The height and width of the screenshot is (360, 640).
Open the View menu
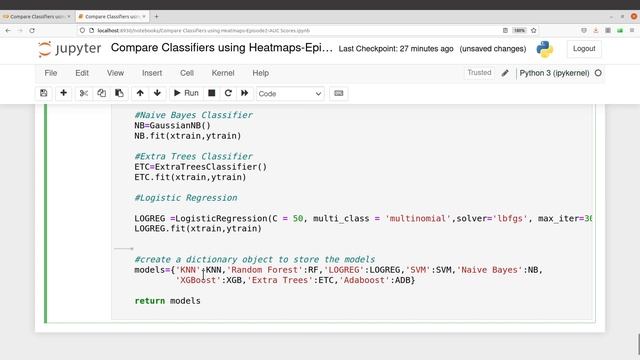pos(115,73)
